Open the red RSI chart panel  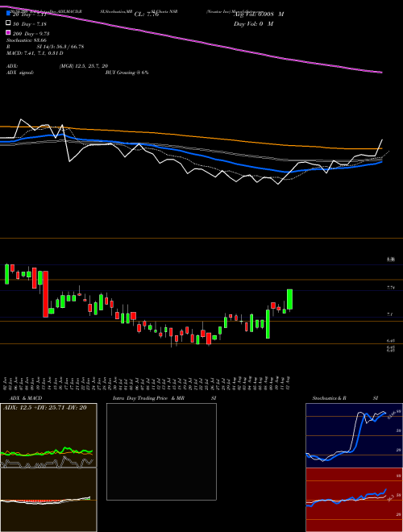[x=354, y=500]
